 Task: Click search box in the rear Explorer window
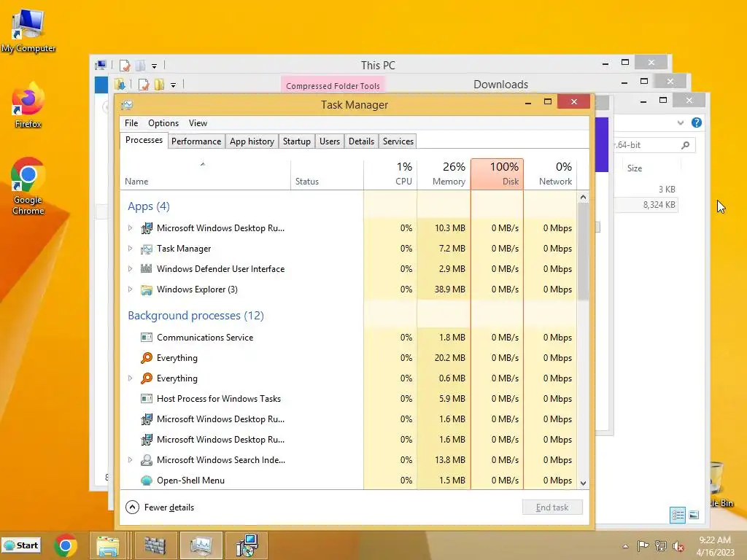(654, 145)
